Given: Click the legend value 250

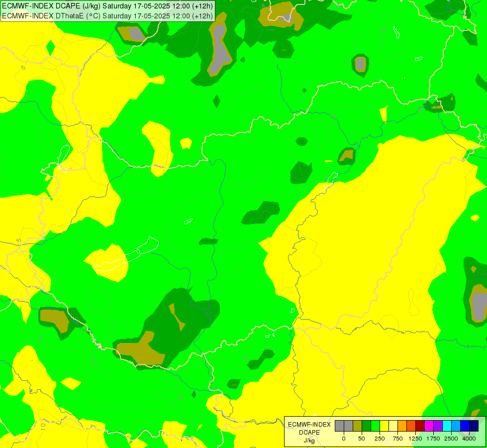Looking at the screenshot, I should pos(380,439).
